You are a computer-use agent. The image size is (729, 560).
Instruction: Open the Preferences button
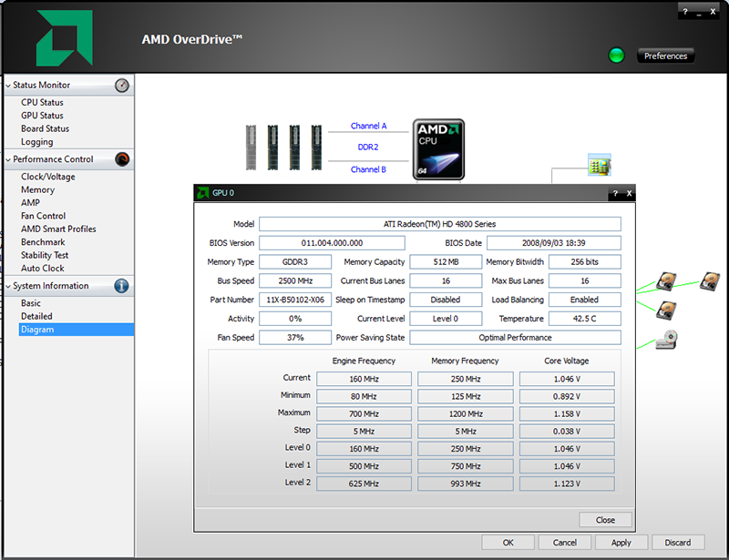pos(665,56)
